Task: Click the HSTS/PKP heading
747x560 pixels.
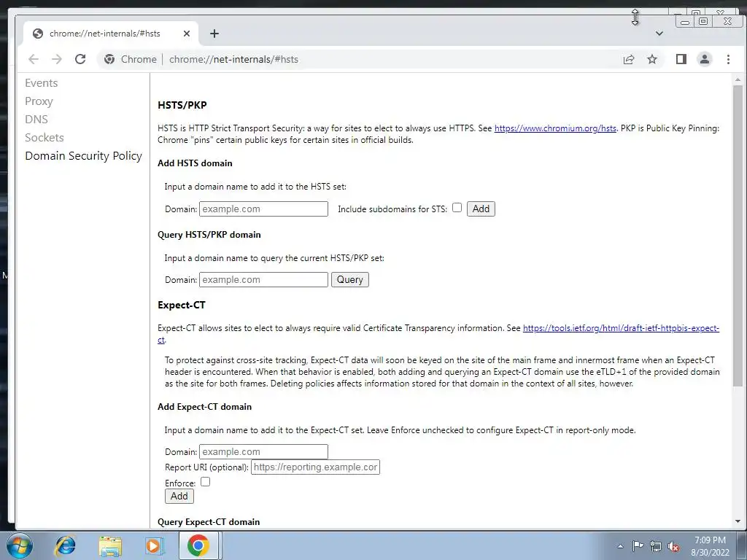Action: pos(182,105)
